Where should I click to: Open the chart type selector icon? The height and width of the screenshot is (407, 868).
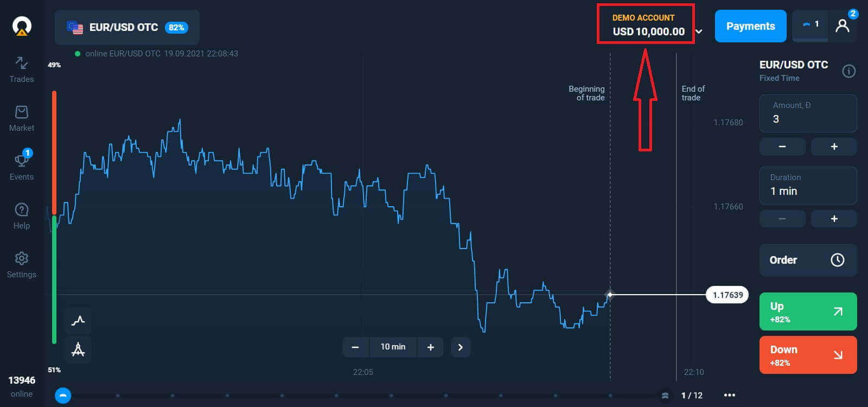(78, 321)
